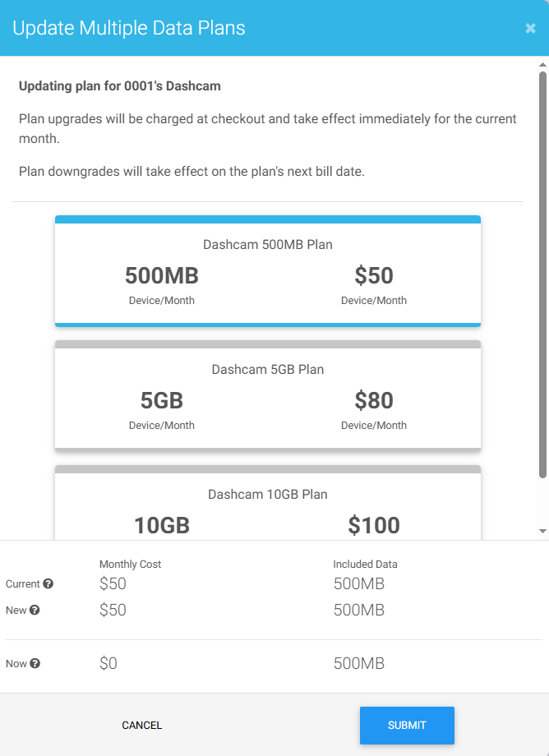Screen dimensions: 549x756
Task: Click the Update Multiple Data Plans title
Action: click(129, 28)
